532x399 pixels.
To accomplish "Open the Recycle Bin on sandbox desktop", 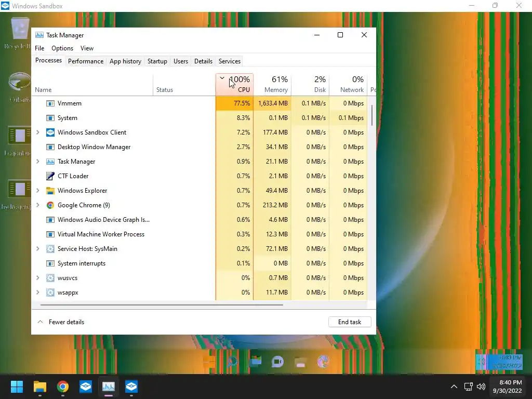I will [x=20, y=33].
